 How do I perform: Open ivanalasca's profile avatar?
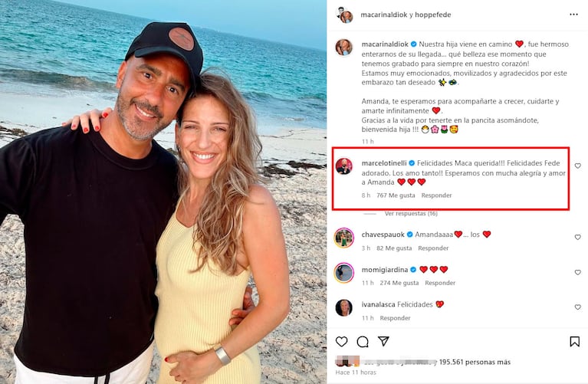[344, 307]
